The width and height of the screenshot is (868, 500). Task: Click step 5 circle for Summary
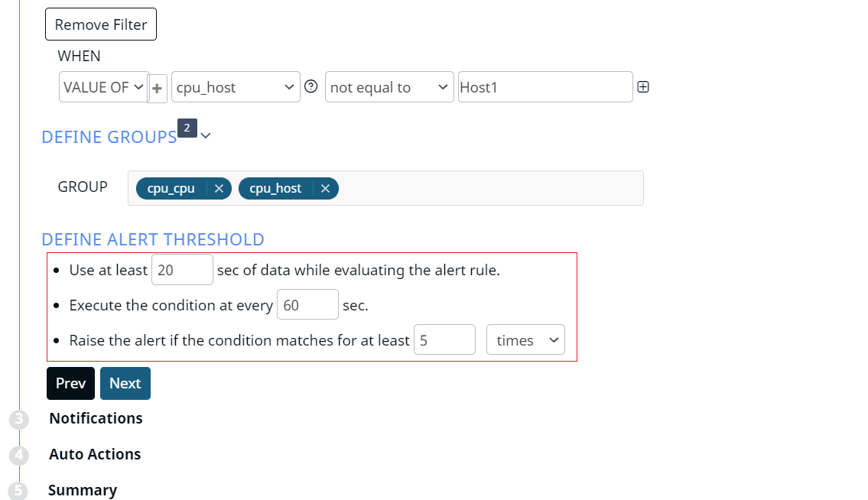18,491
